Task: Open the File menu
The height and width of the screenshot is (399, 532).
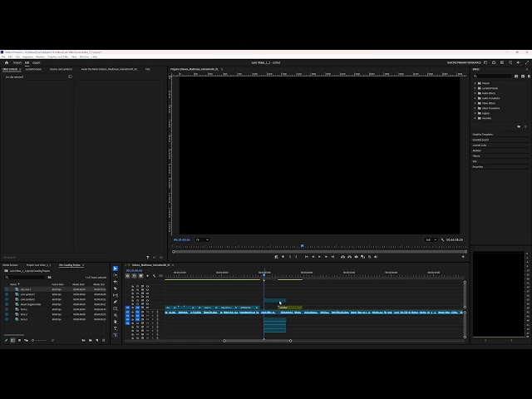Action: (3, 57)
